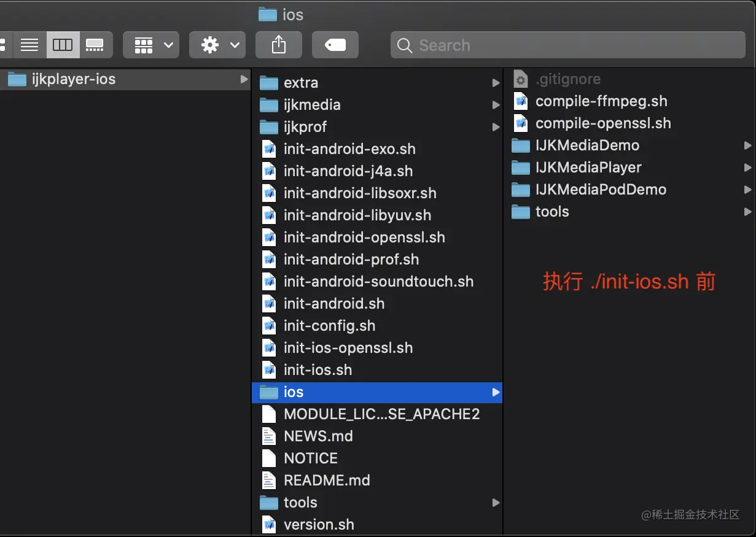This screenshot has width=756, height=537.
Task: Click the init-android-soundtouch.sh script icon
Action: coord(269,282)
